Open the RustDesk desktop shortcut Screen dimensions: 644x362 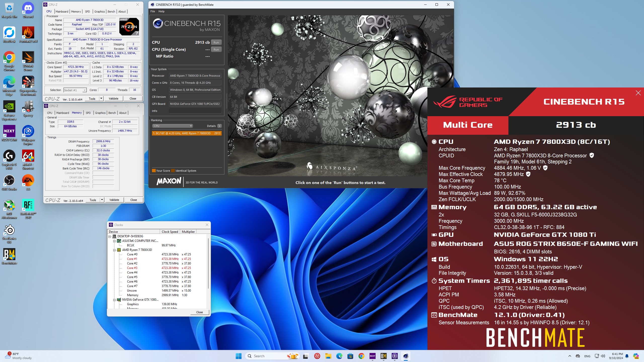9,35
